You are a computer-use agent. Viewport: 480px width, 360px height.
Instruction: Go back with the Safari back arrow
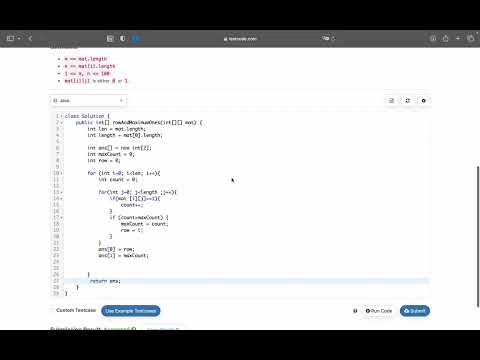coord(30,38)
